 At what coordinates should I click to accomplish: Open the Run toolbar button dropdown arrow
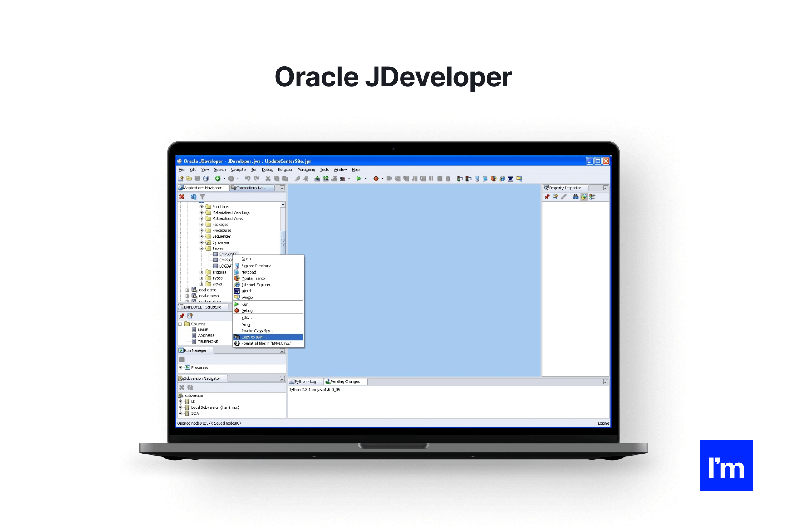pos(366,179)
